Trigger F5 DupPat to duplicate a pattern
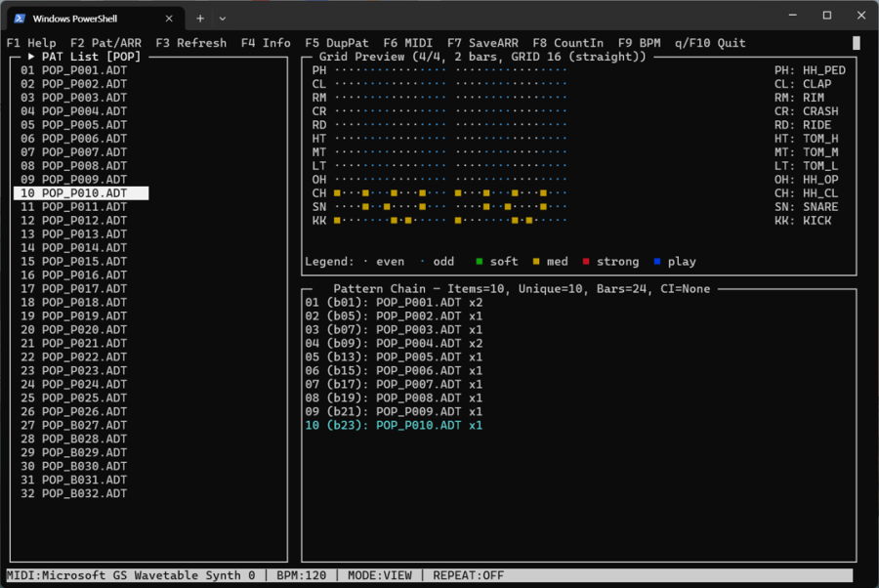 tap(339, 43)
